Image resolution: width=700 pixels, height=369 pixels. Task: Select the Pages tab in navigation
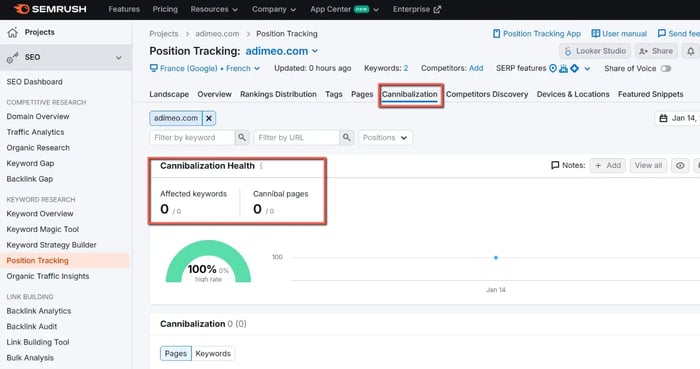click(x=362, y=94)
